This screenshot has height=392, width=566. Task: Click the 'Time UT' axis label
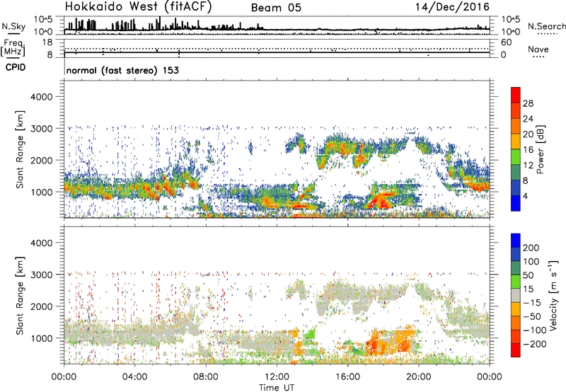(x=277, y=387)
